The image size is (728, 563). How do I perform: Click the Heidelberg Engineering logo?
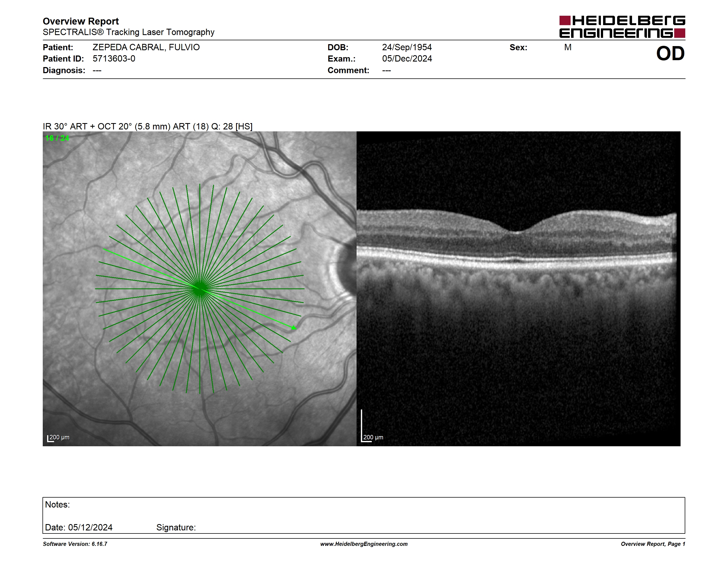click(x=622, y=27)
